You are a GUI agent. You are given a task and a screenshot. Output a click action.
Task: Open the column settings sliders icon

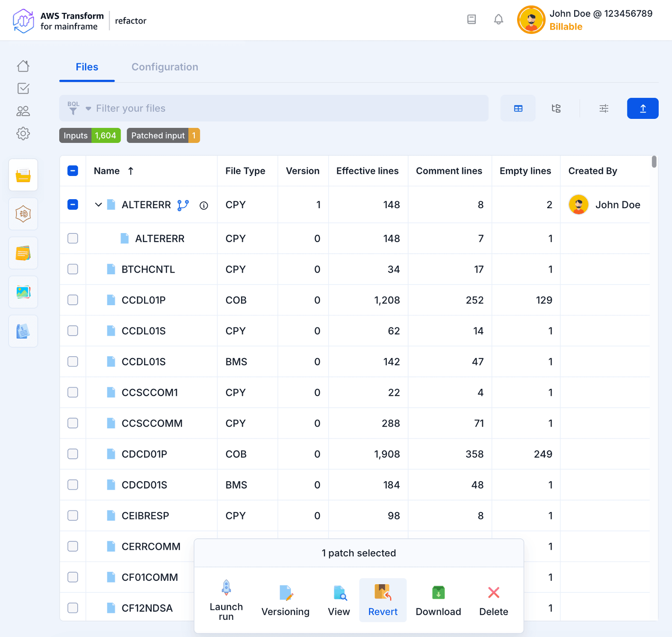[x=604, y=109]
